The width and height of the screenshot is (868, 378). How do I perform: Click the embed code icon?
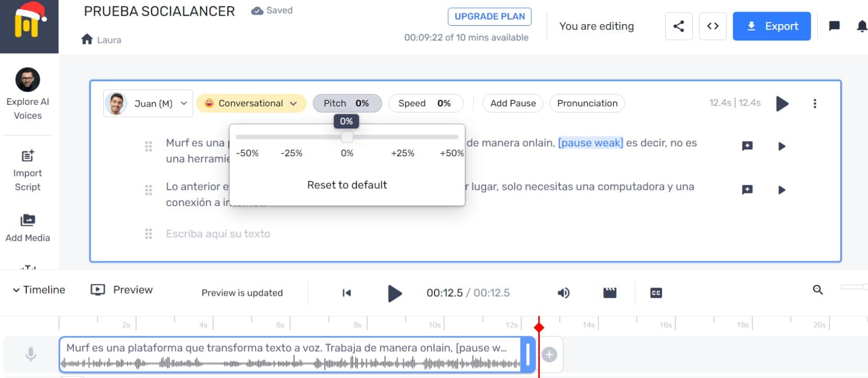[x=713, y=26]
